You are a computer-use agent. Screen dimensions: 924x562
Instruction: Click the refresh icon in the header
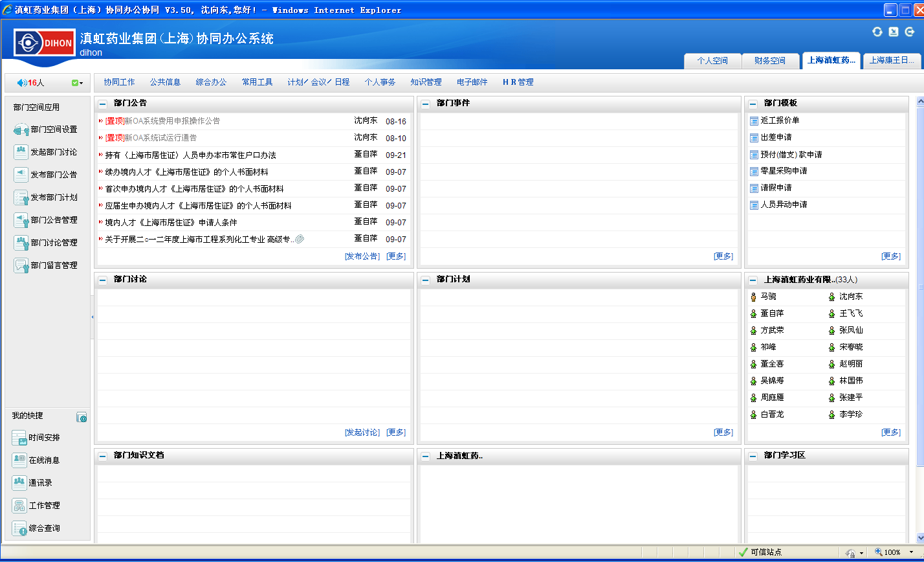[x=877, y=32]
